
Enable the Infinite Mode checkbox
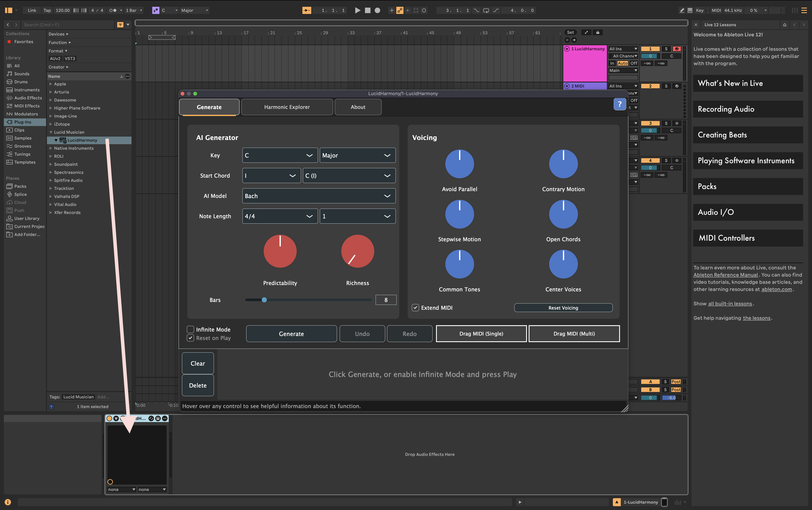[x=191, y=329]
